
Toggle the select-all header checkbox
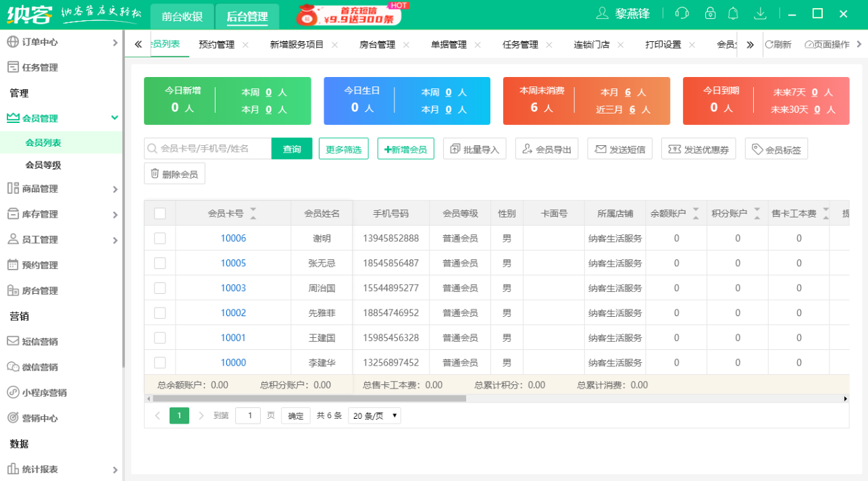click(x=160, y=213)
